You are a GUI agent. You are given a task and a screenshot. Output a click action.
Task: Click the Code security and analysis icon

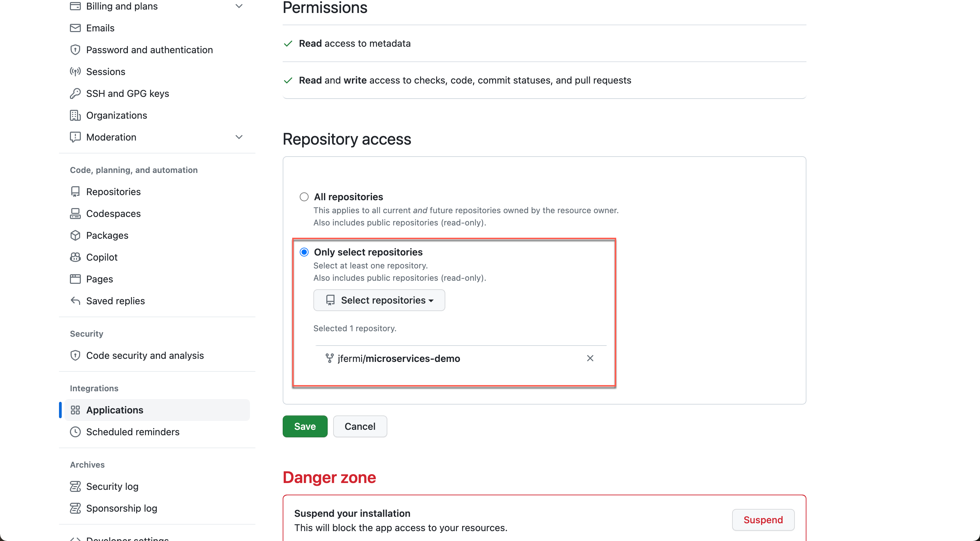tap(75, 355)
